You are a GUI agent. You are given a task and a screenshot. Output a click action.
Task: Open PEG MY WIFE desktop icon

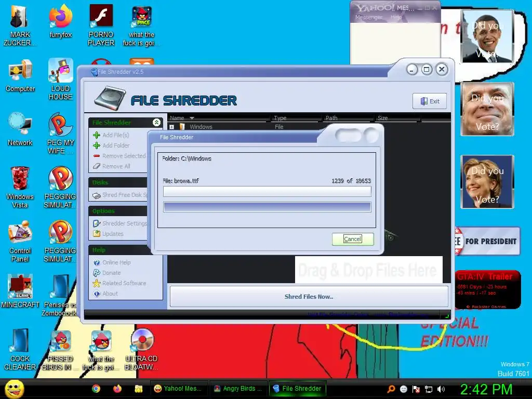pos(60,134)
